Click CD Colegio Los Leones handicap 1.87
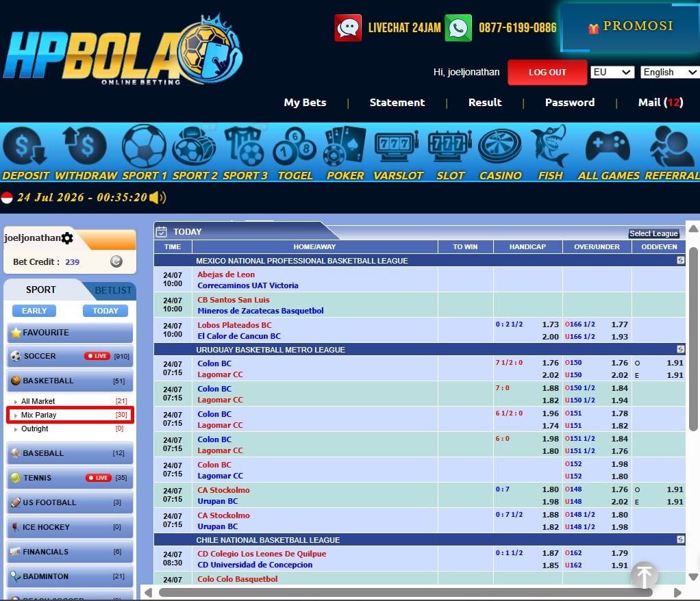Viewport: 700px width, 601px height. coord(550,553)
